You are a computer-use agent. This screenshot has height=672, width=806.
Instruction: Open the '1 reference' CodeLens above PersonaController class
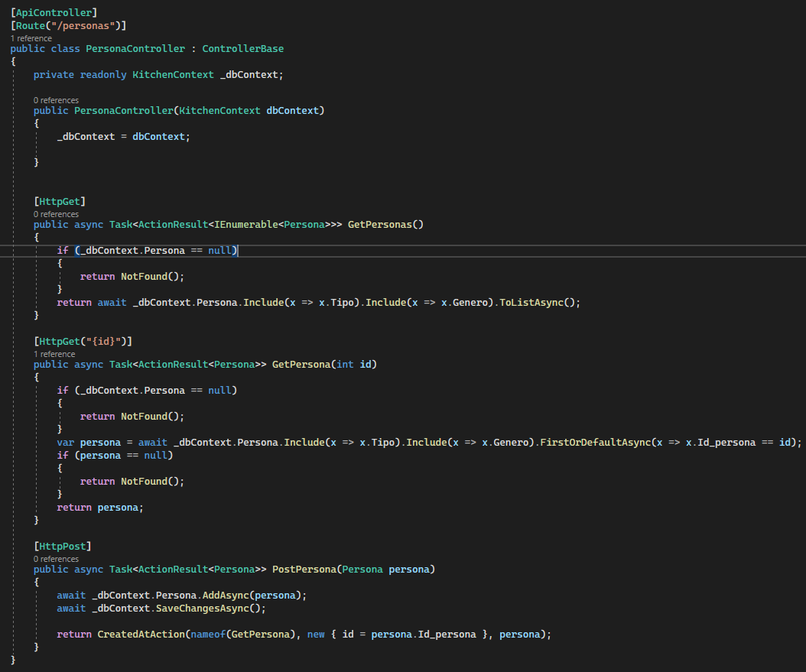tap(31, 38)
